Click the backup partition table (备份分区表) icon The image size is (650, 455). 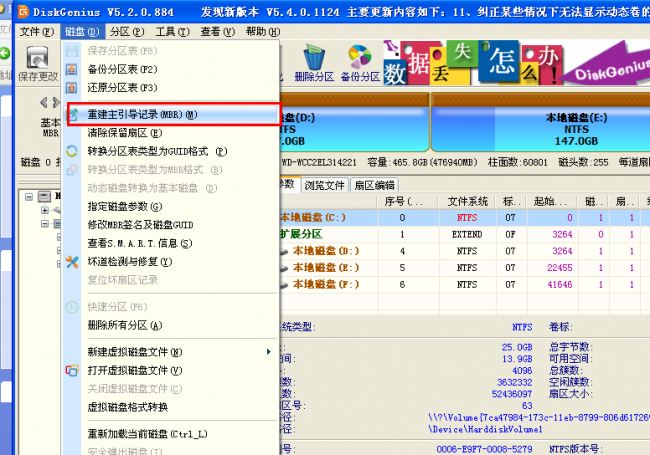[x=72, y=69]
